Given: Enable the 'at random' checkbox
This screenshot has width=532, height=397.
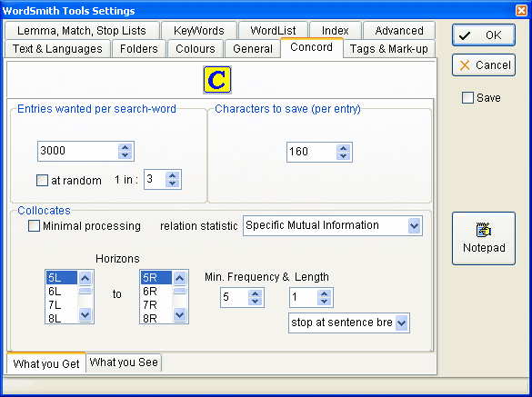Looking at the screenshot, I should point(42,180).
